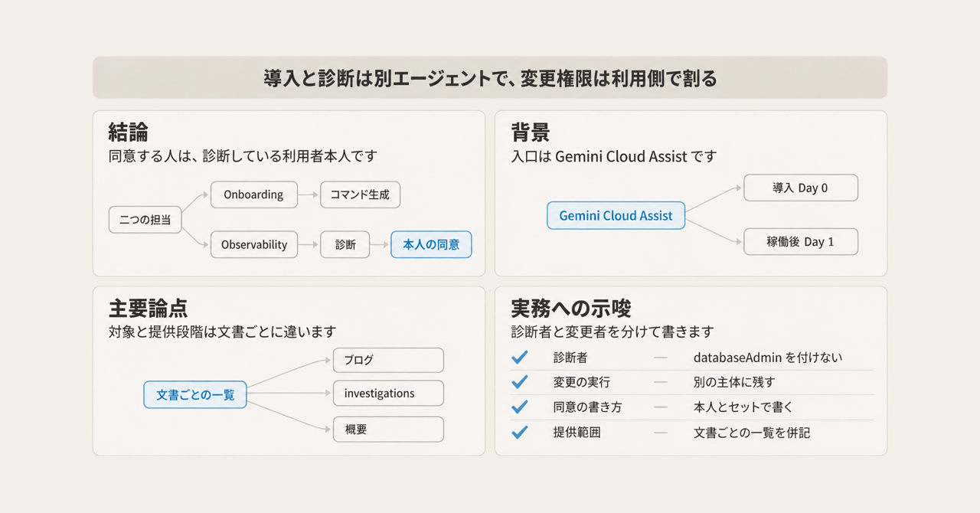Viewport: 980px width, 513px height.
Task: Select the investigations box
Action: (388, 394)
